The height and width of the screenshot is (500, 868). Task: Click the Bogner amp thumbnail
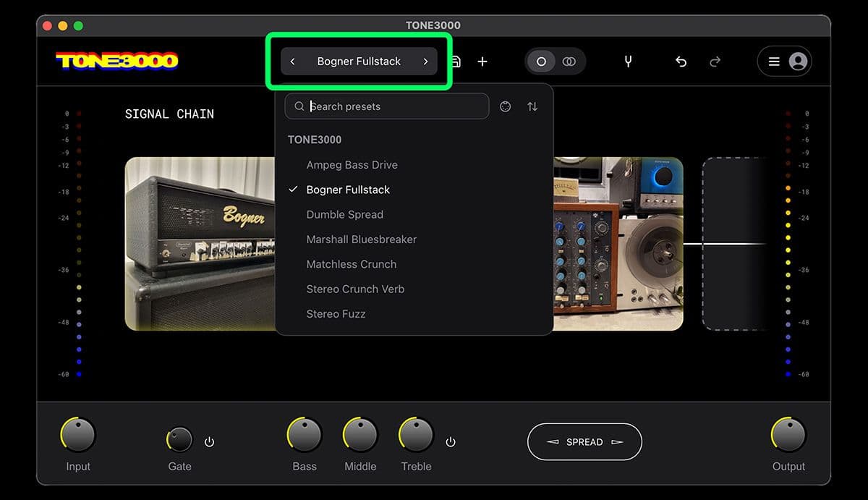pos(200,244)
